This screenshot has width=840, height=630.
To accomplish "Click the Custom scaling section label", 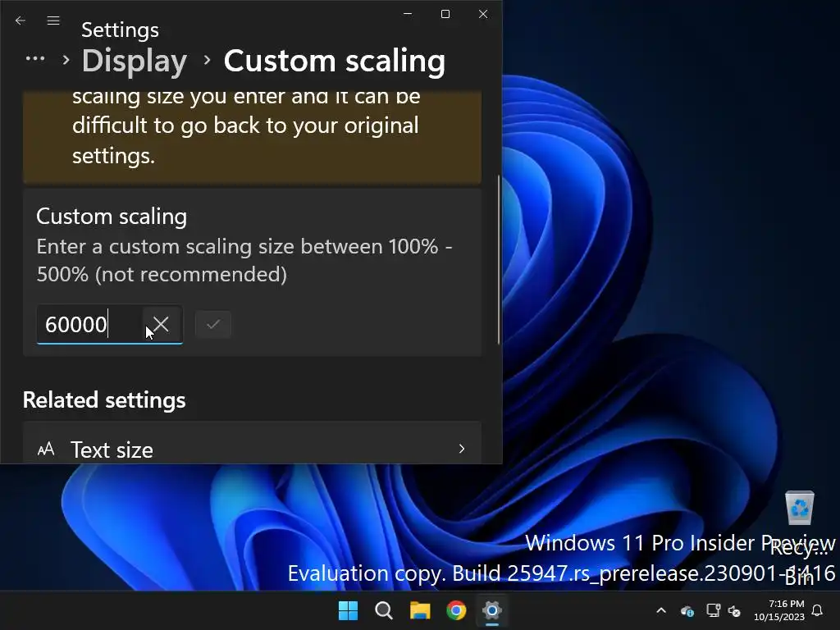I will [x=112, y=217].
